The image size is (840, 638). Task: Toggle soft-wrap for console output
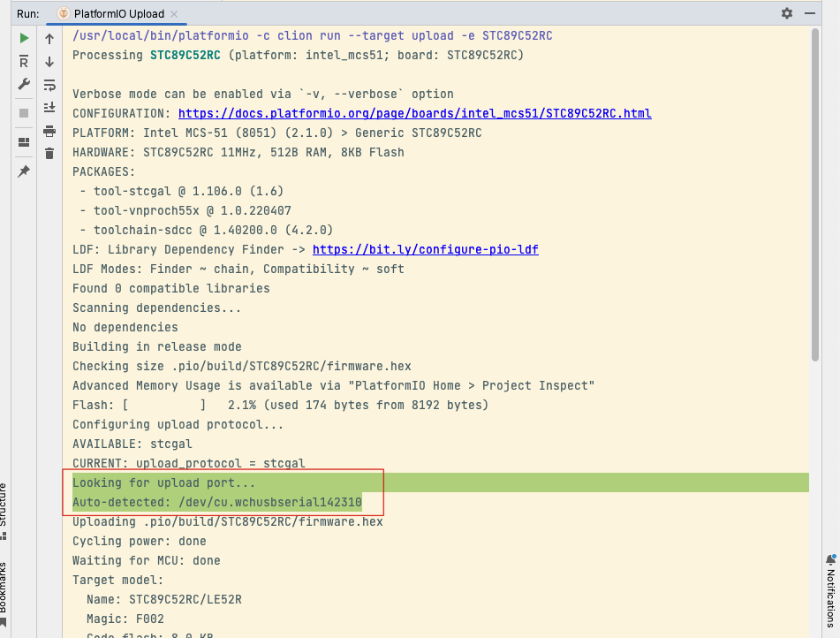click(49, 85)
